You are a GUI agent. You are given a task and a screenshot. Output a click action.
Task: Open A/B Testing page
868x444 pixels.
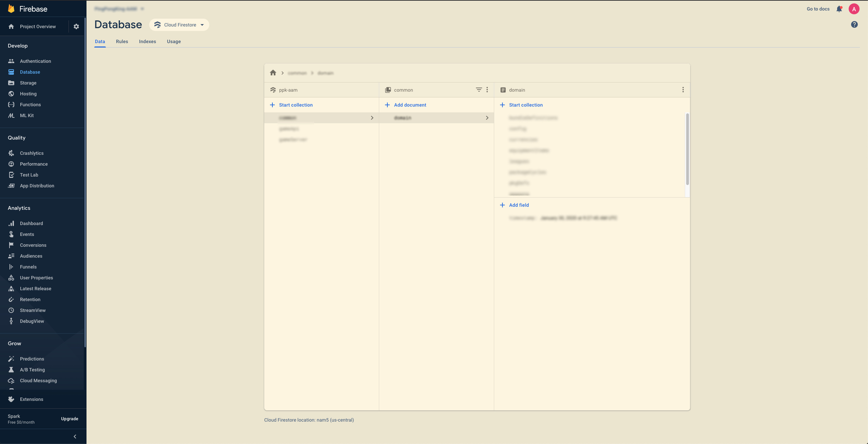32,370
